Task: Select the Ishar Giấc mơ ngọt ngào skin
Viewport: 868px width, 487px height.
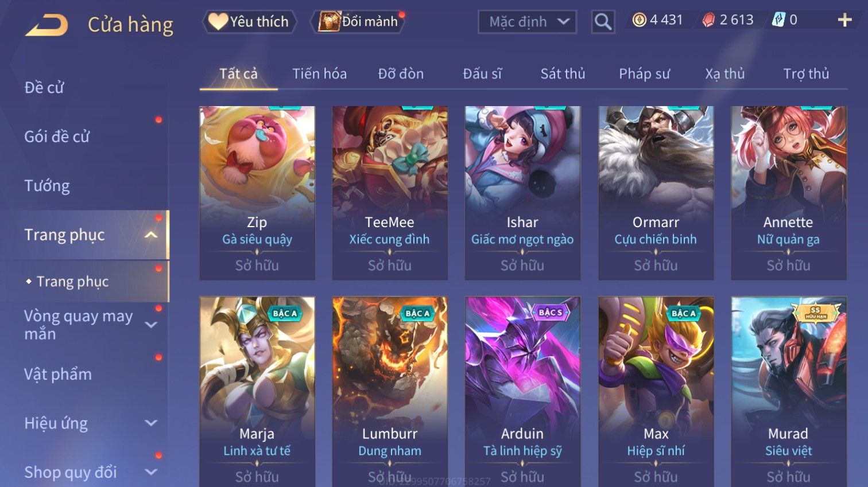Action: coord(522,193)
